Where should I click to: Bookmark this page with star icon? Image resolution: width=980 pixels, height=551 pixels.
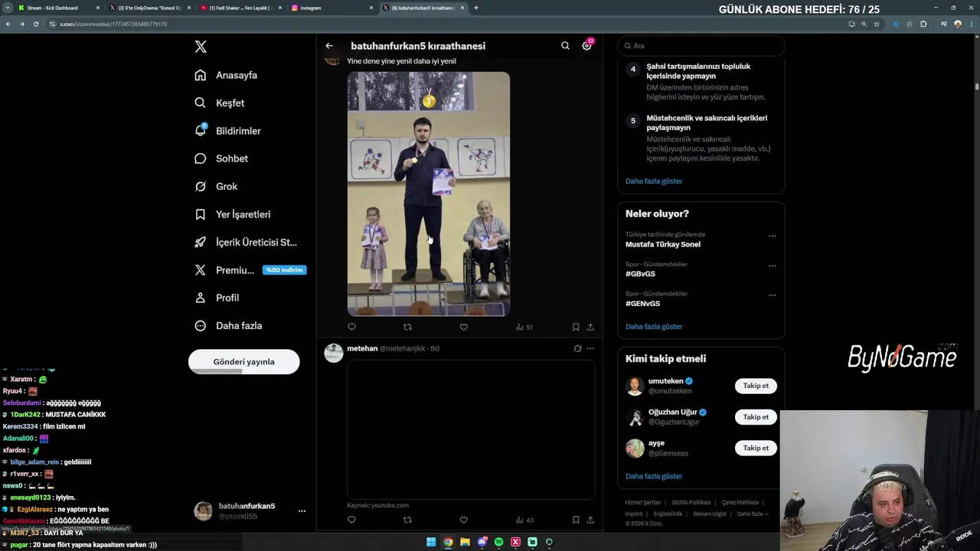(877, 24)
